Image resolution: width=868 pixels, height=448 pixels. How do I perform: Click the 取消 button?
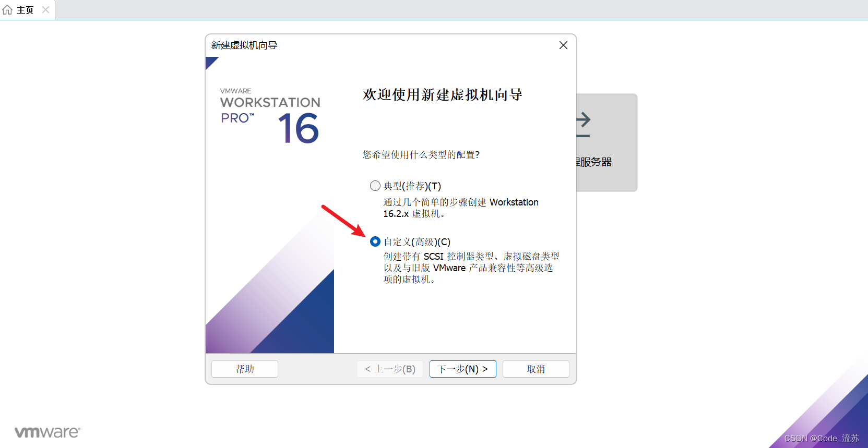pos(536,369)
